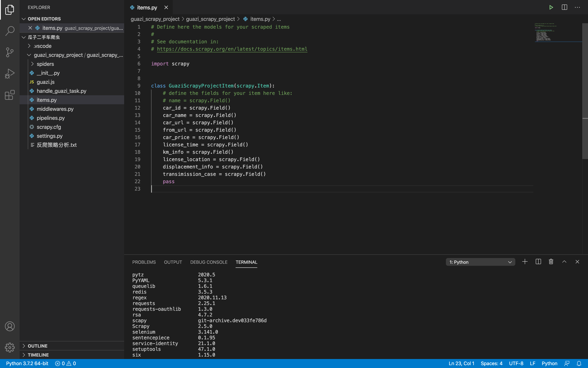Click the editor minimap preview
The width and height of the screenshot is (588, 368).
pos(558,32)
